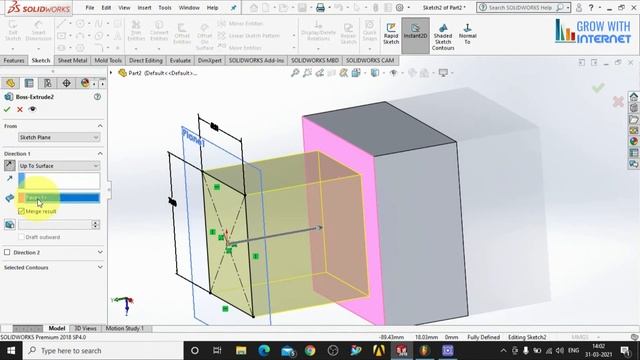Click the reverse direction button
The width and height of the screenshot is (640, 360).
(x=10, y=165)
